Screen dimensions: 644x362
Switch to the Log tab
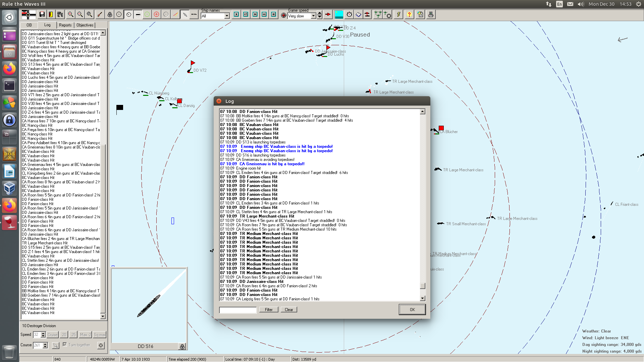coord(47,25)
